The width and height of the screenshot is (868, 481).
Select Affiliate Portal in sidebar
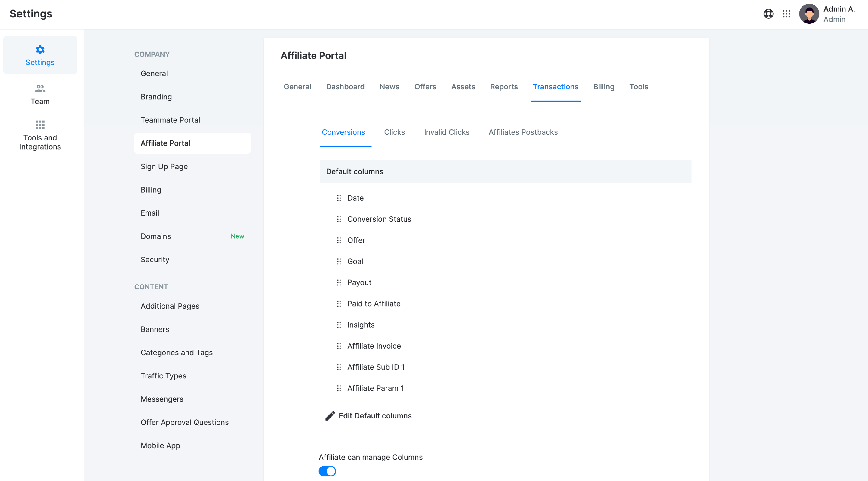(x=192, y=143)
